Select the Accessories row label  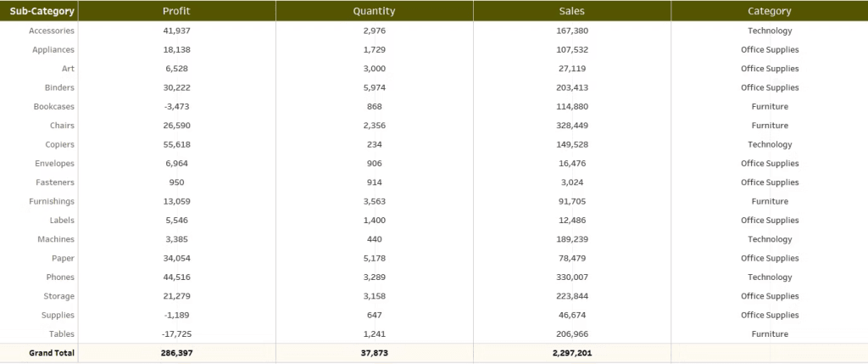click(52, 31)
